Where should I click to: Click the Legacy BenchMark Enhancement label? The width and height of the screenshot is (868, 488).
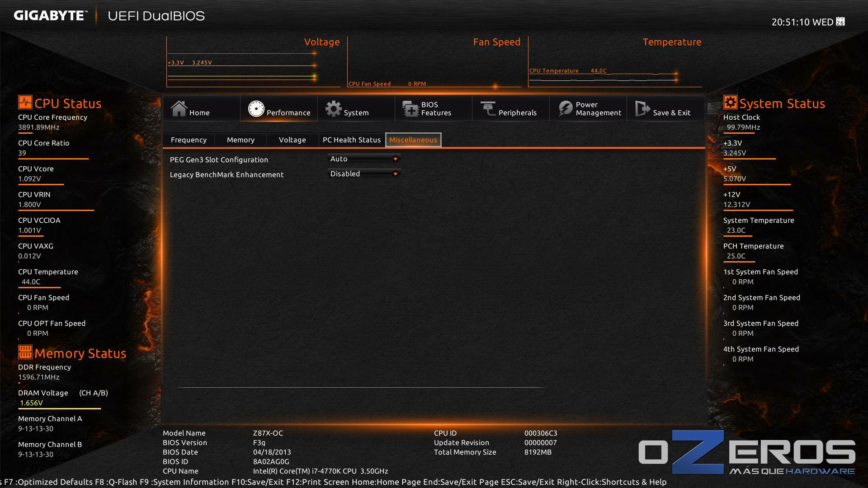[226, 175]
